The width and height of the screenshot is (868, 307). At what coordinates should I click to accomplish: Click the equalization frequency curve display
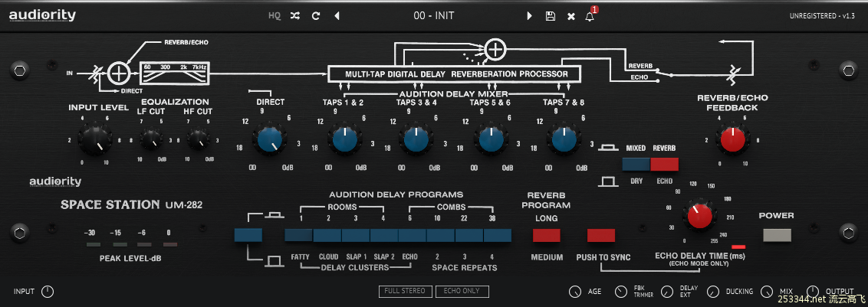pyautogui.click(x=174, y=73)
